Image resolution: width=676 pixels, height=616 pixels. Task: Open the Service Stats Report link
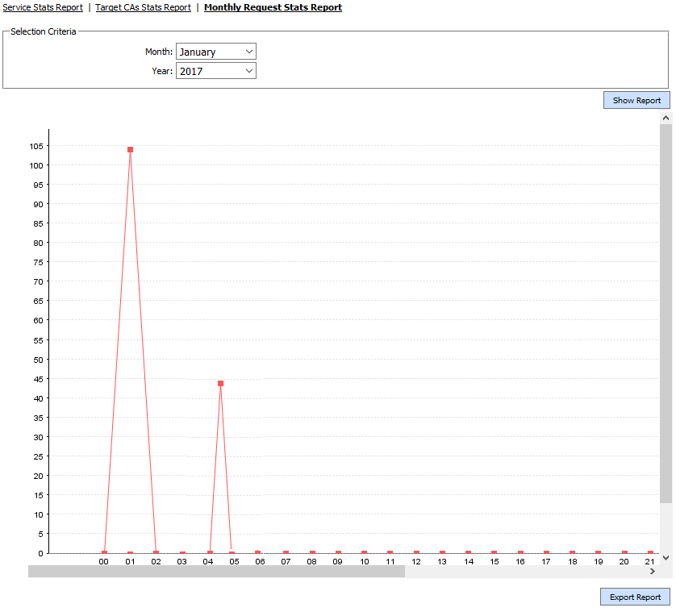[43, 7]
